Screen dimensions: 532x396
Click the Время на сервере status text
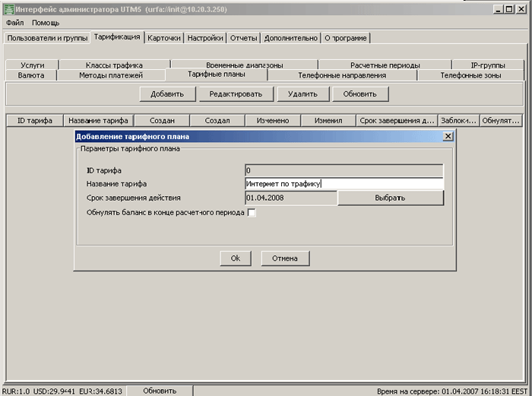[x=452, y=391]
